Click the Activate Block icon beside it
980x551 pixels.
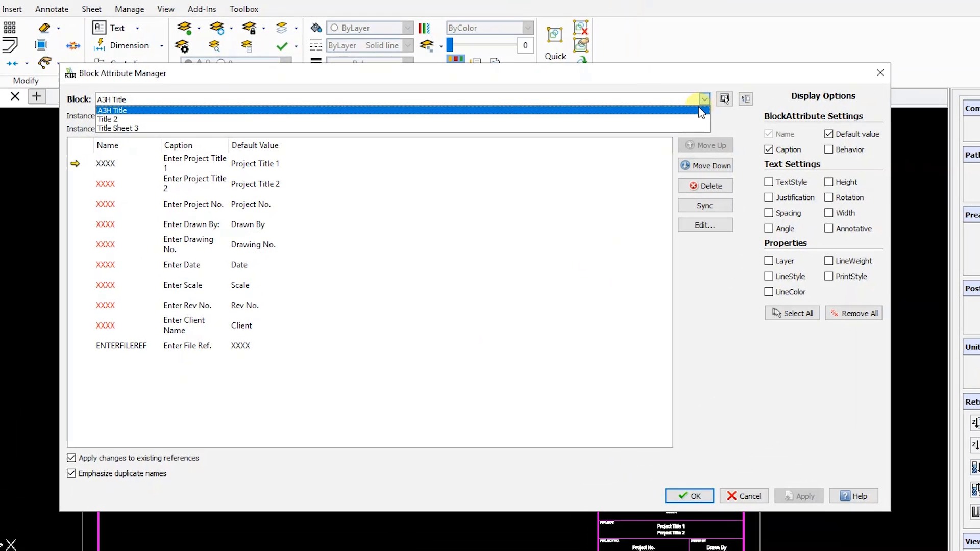point(746,98)
